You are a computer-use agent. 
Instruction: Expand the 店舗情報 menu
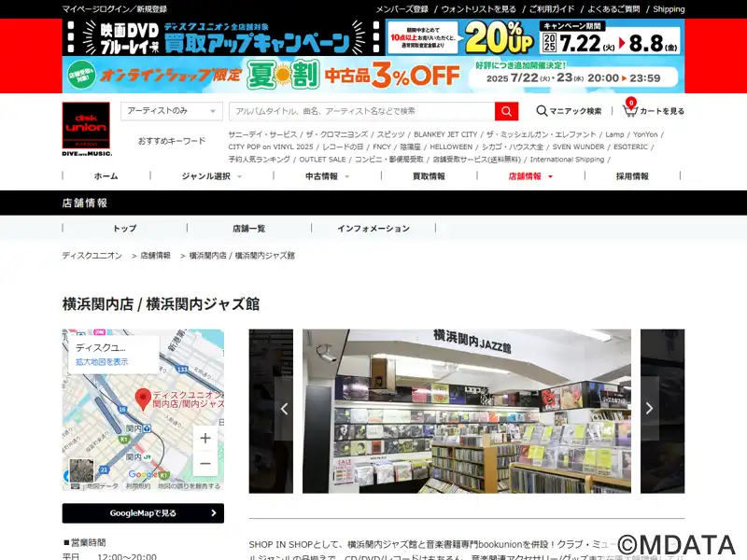pyautogui.click(x=530, y=176)
